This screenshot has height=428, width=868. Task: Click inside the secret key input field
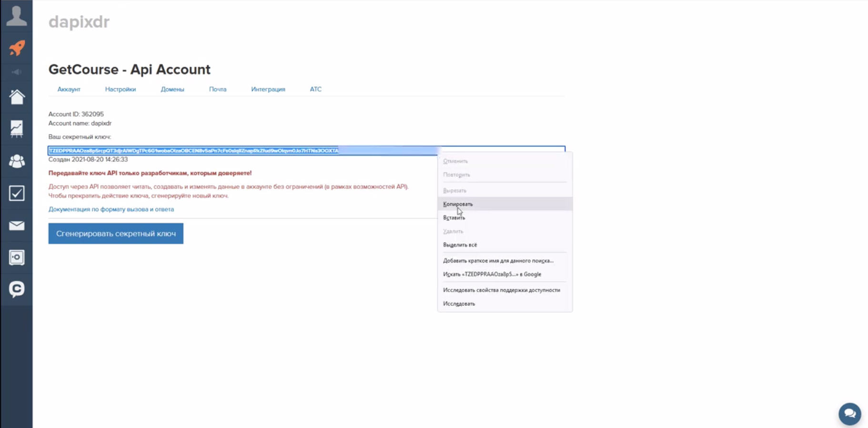pyautogui.click(x=306, y=151)
